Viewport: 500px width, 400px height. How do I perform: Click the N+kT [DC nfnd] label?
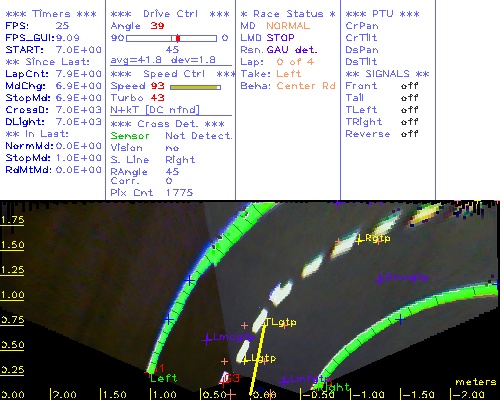click(155, 110)
